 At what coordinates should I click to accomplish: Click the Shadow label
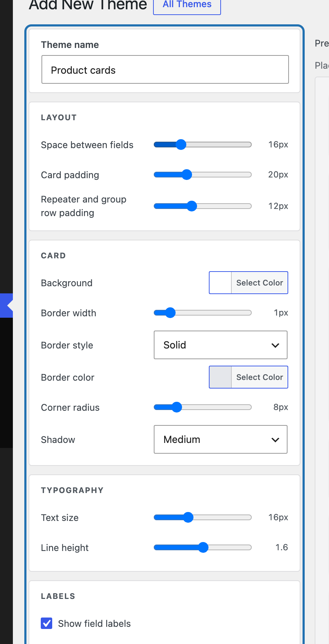tap(58, 440)
